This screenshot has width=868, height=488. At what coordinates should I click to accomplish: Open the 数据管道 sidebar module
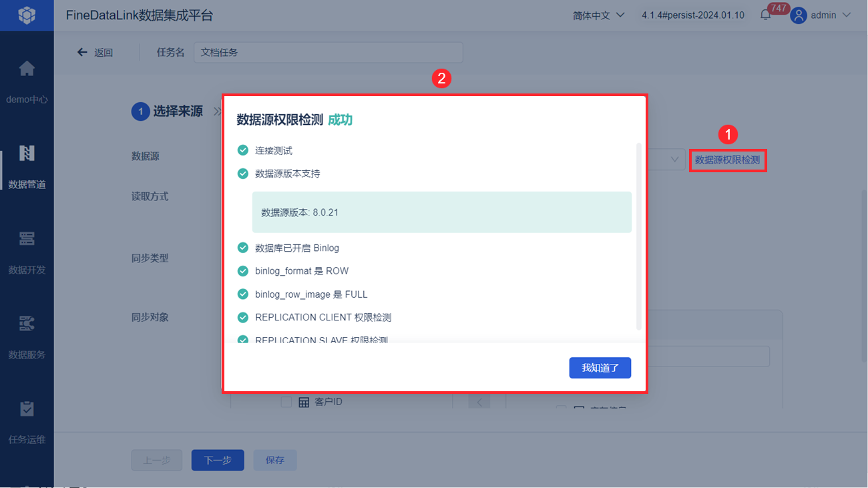27,167
